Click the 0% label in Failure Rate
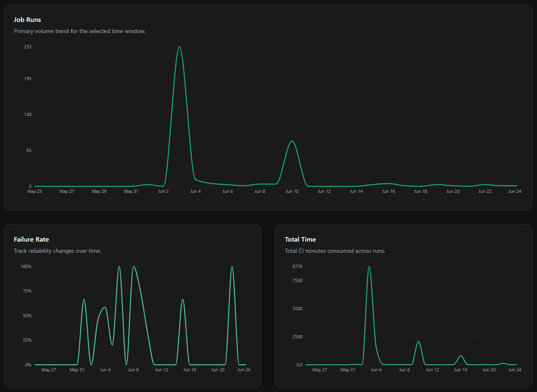Screen dimensions: 537x392 [28, 365]
